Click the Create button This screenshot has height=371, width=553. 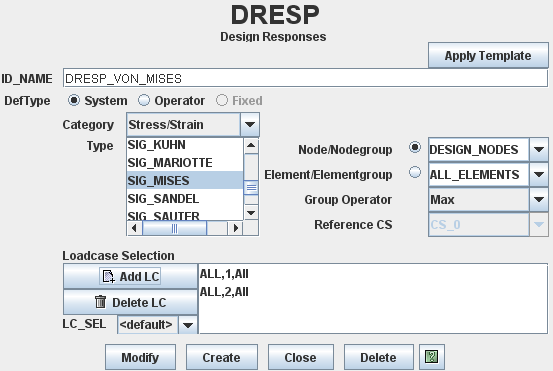pos(222,357)
